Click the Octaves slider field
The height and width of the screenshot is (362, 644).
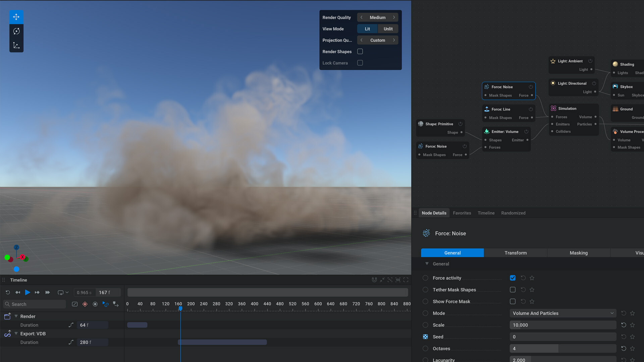(x=563, y=349)
